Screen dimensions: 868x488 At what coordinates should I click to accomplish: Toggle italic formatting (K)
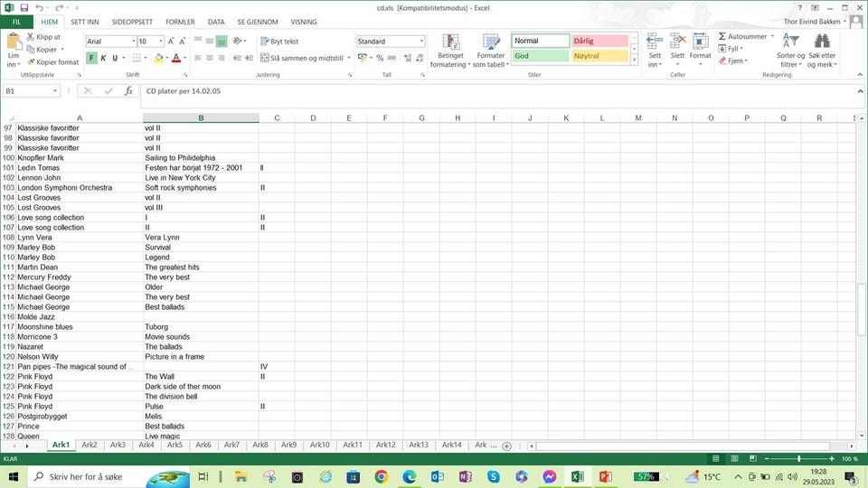pyautogui.click(x=103, y=58)
